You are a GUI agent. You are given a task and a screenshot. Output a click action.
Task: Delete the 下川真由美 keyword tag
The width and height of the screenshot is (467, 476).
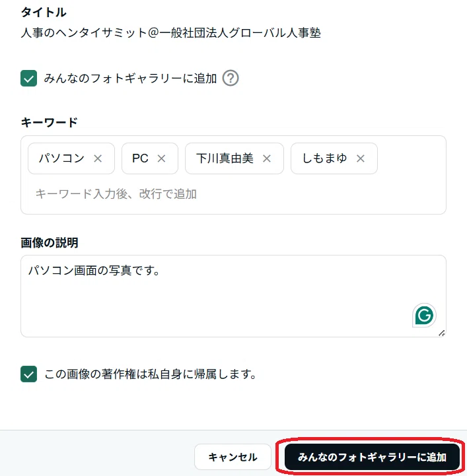pyautogui.click(x=267, y=158)
